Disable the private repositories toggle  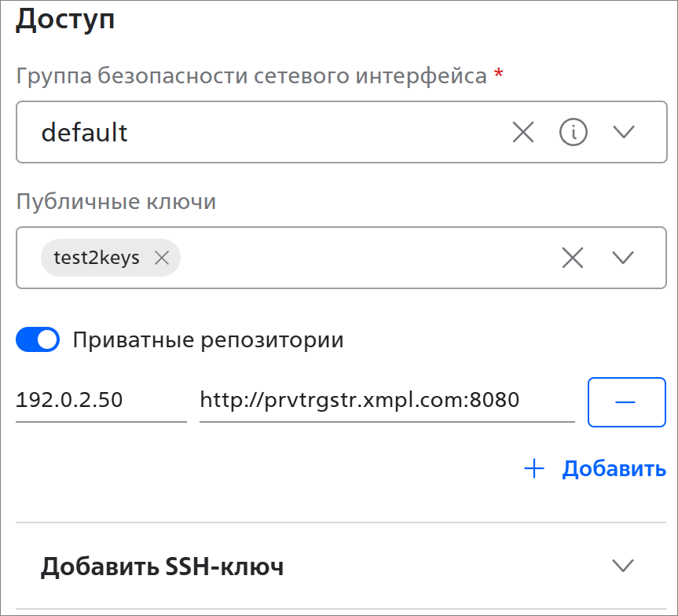pos(38,340)
